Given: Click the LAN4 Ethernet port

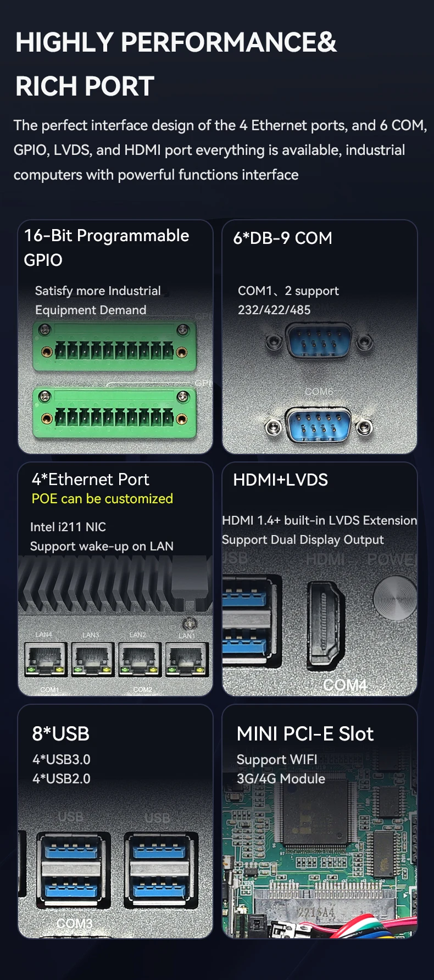Looking at the screenshot, I should point(46,659).
